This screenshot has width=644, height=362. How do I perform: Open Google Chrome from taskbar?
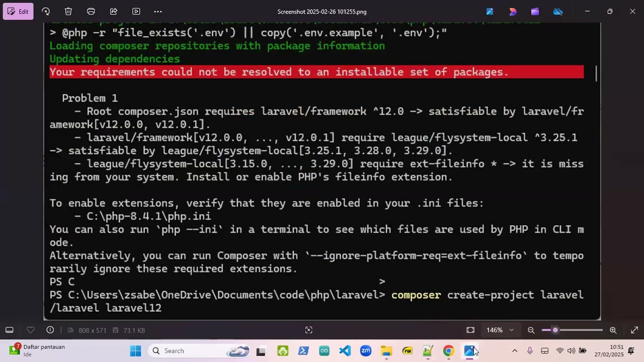pos(448,351)
